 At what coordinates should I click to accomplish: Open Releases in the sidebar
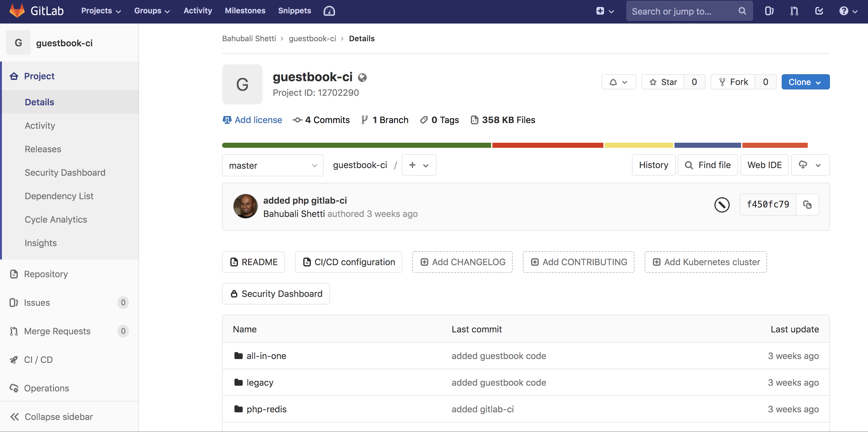click(x=43, y=149)
